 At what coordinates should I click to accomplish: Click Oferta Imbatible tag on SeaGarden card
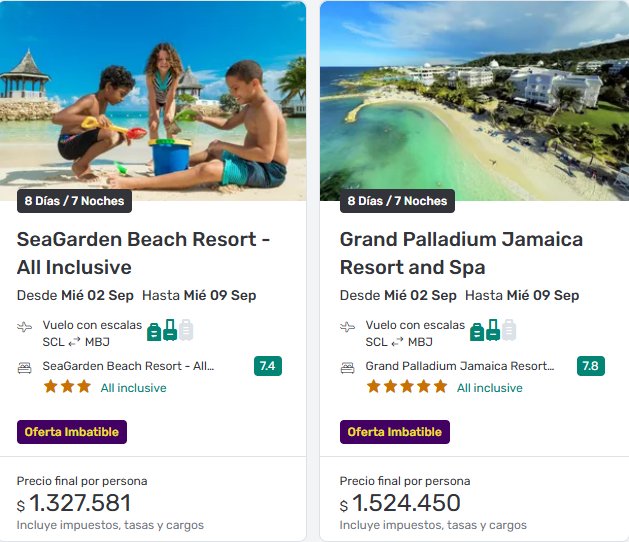[72, 432]
